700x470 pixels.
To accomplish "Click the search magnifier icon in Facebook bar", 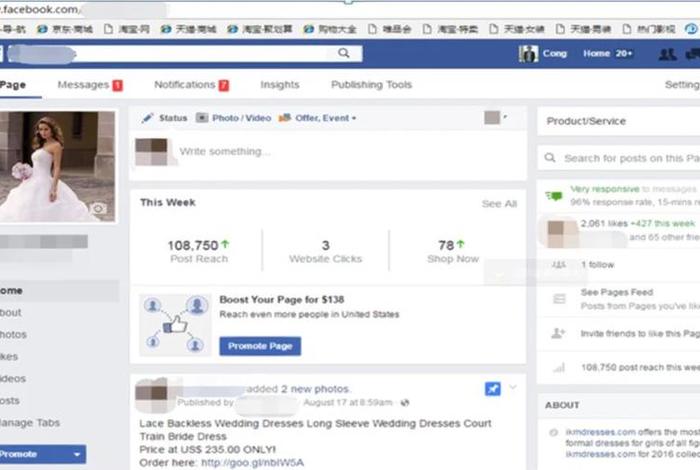I will (343, 53).
